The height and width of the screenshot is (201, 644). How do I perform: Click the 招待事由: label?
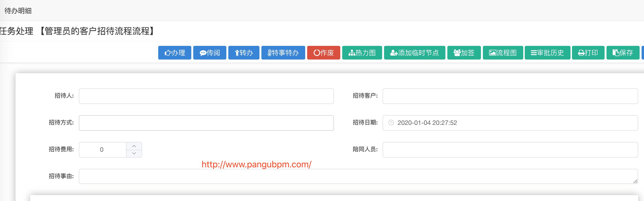tap(61, 176)
